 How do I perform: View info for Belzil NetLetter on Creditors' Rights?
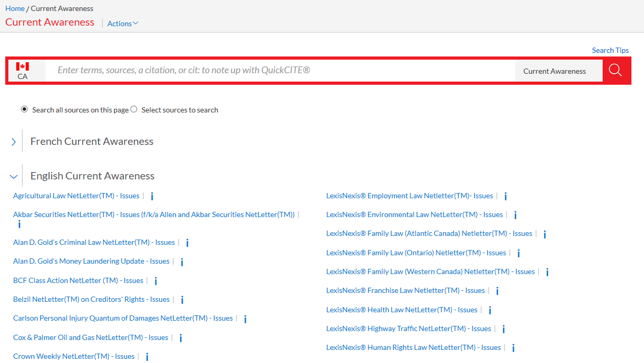182,300
